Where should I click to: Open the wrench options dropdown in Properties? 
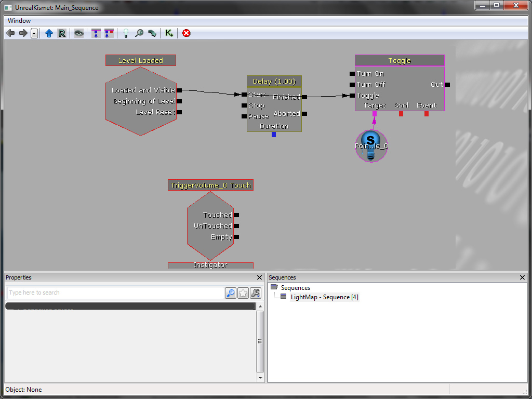point(255,293)
